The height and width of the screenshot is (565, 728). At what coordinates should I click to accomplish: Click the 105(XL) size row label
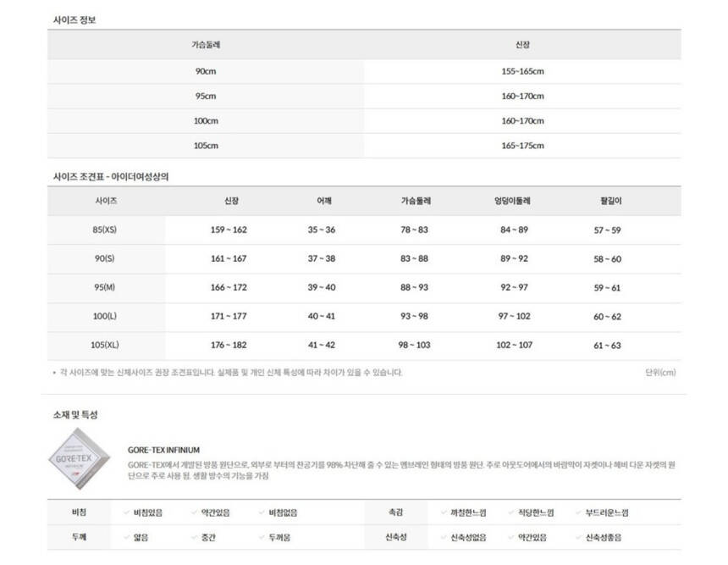pos(106,345)
